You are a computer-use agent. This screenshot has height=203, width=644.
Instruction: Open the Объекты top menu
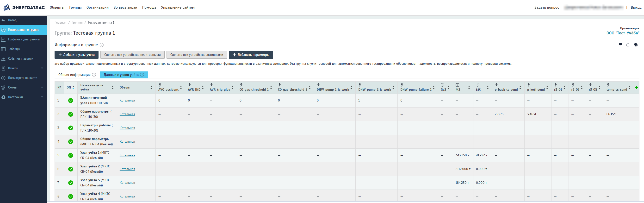(x=57, y=7)
